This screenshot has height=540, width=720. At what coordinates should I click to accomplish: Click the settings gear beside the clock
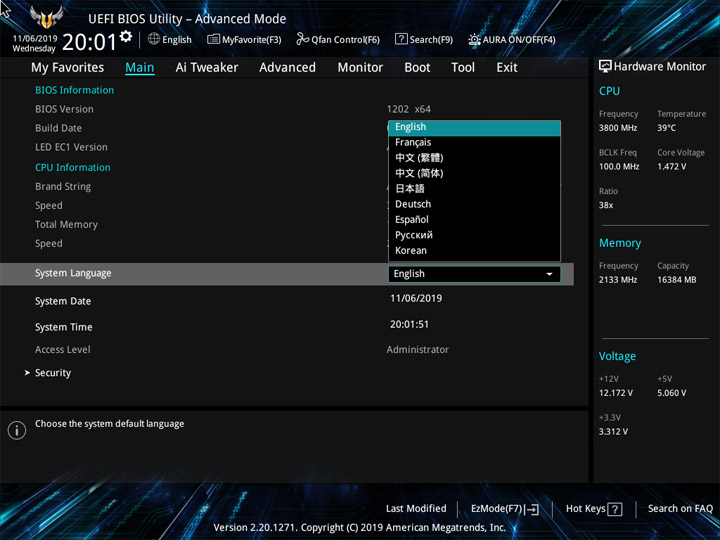coord(126,36)
